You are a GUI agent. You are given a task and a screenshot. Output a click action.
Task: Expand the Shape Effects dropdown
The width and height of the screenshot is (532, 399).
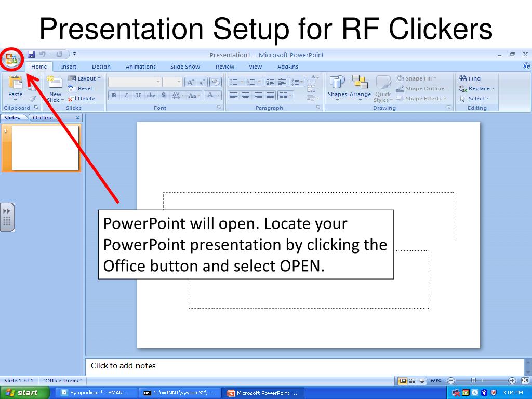pos(422,98)
